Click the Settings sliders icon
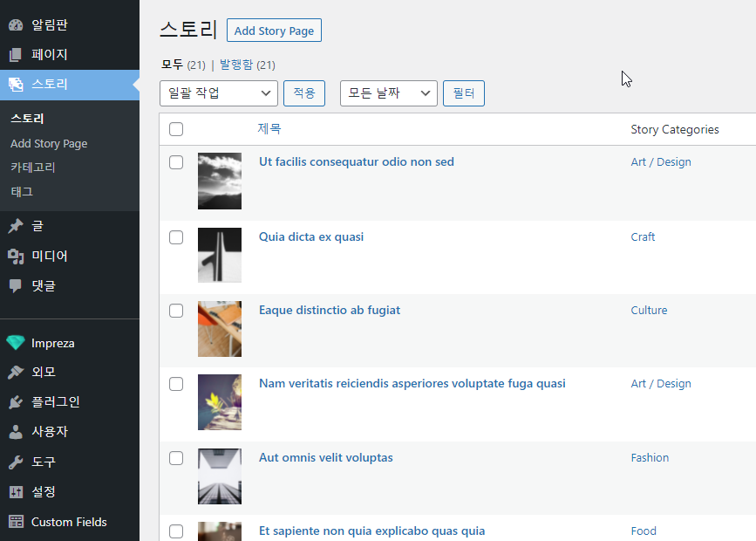The width and height of the screenshot is (756, 541). click(x=16, y=492)
